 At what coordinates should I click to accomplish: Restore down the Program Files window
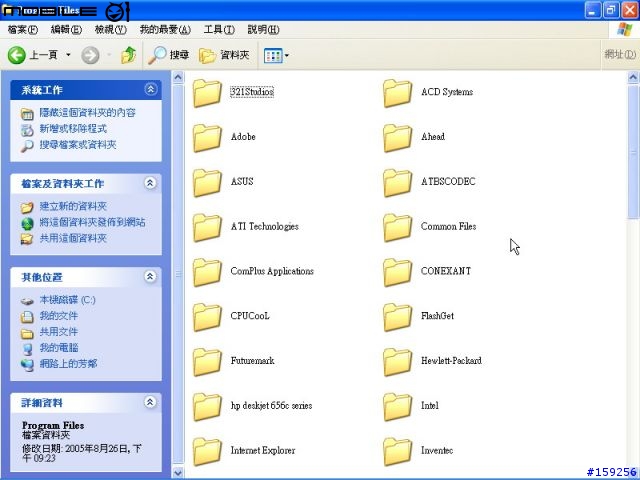click(611, 10)
